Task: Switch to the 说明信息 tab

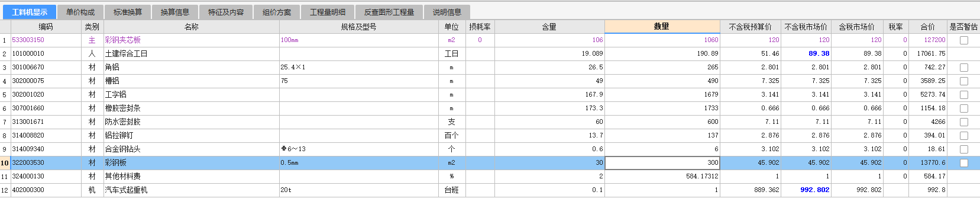Action: [x=447, y=12]
